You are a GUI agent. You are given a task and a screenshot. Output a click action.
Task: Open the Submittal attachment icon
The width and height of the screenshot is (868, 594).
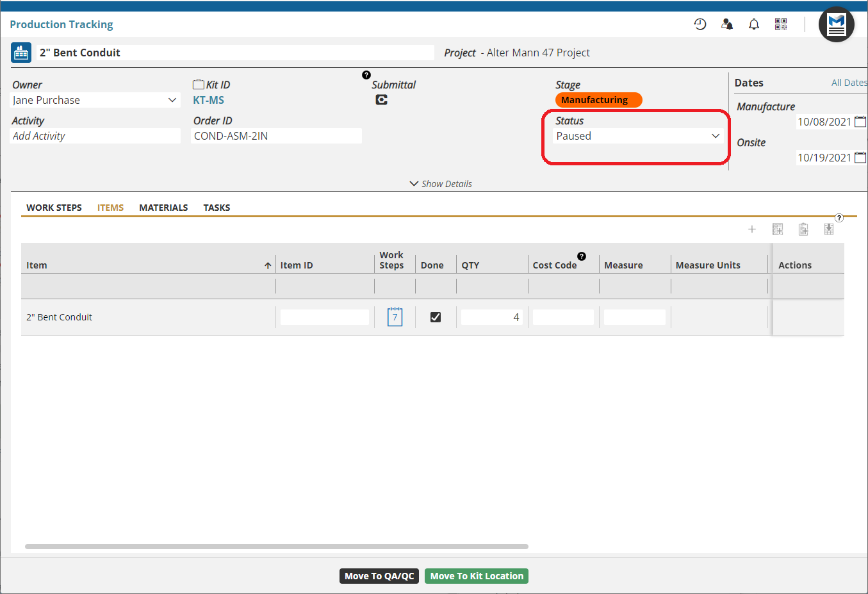(x=381, y=100)
